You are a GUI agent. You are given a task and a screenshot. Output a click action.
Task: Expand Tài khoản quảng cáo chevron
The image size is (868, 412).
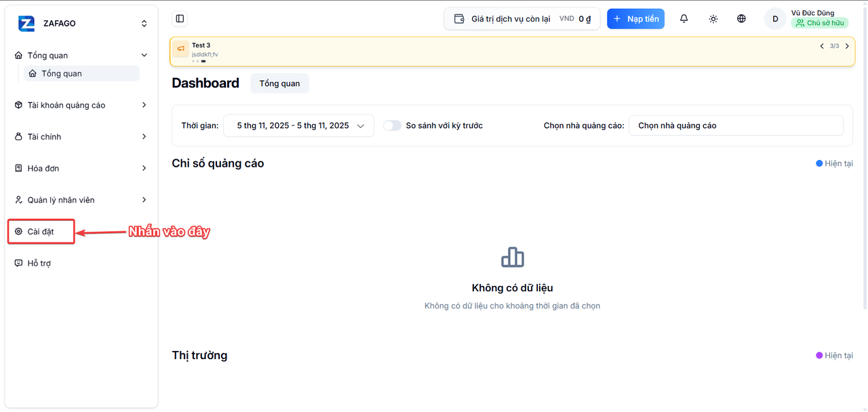coord(144,105)
